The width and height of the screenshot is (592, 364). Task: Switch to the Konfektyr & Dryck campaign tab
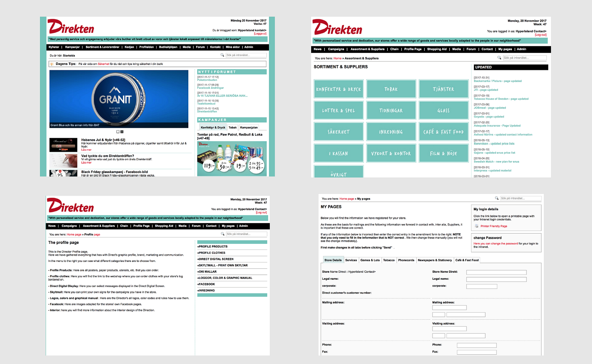(x=213, y=127)
